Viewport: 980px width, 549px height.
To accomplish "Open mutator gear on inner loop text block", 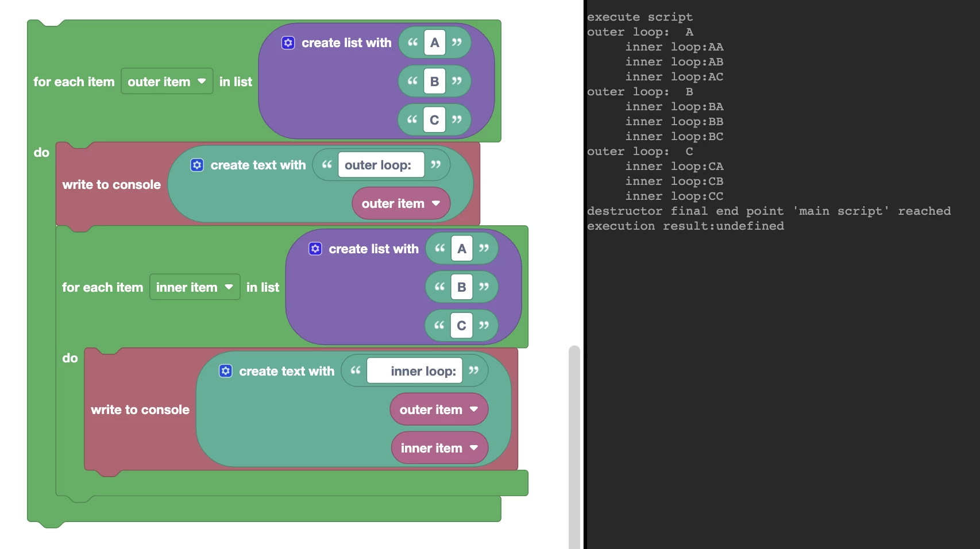I will (226, 371).
